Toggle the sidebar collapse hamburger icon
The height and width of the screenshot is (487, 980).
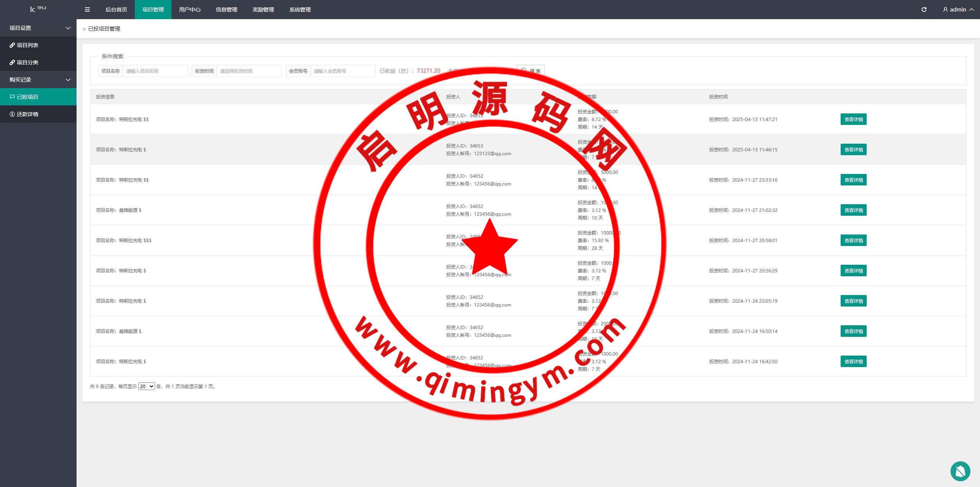point(87,10)
